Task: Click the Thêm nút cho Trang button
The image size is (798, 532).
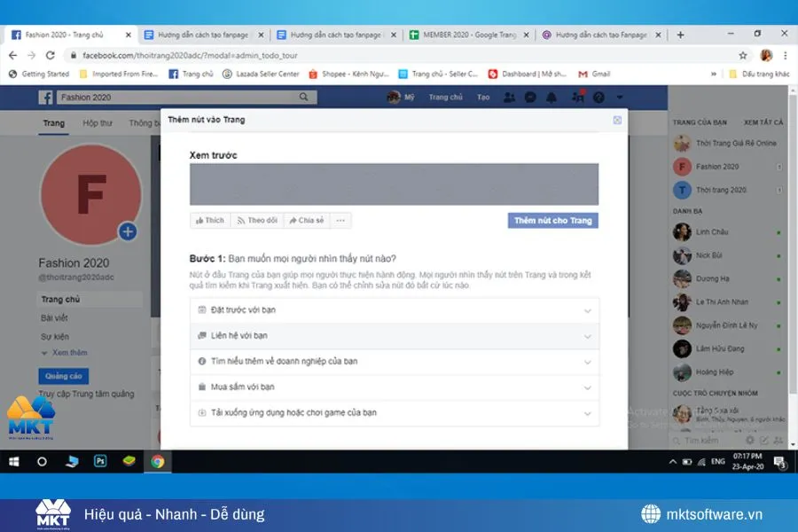Action: [552, 220]
